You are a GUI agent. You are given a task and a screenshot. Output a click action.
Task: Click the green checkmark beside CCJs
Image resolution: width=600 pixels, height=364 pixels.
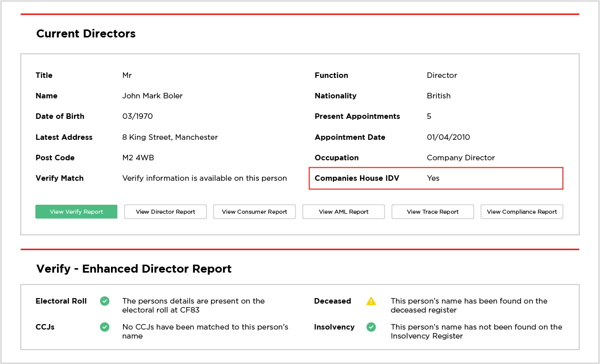tap(104, 327)
